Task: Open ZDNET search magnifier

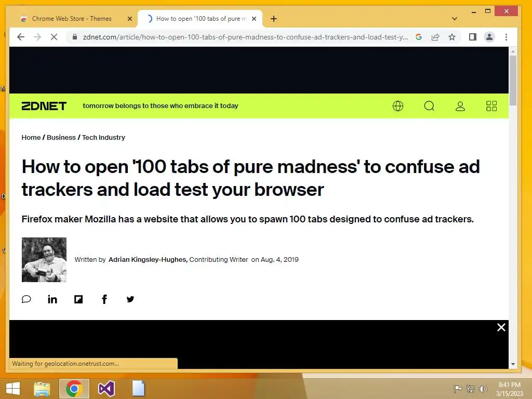Action: [x=429, y=106]
